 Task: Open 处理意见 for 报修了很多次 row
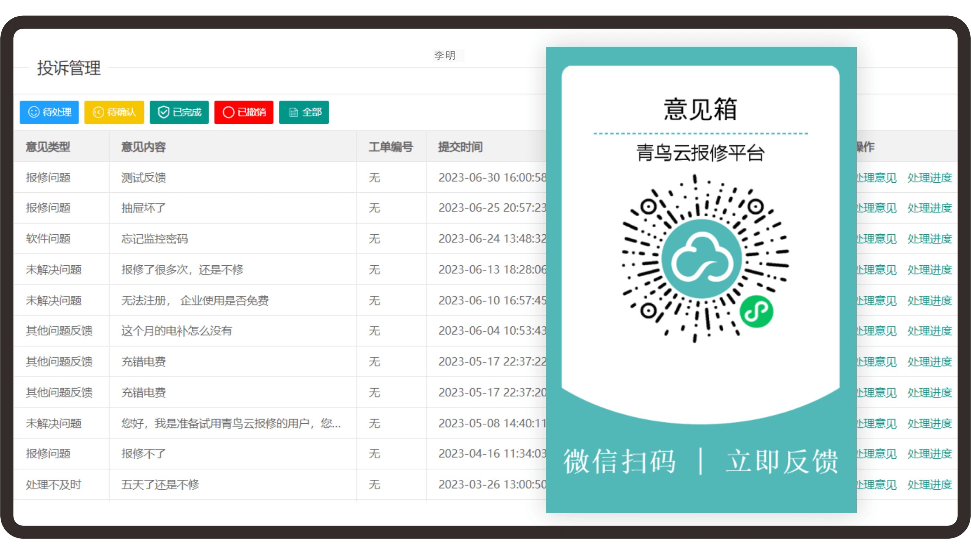click(x=876, y=270)
